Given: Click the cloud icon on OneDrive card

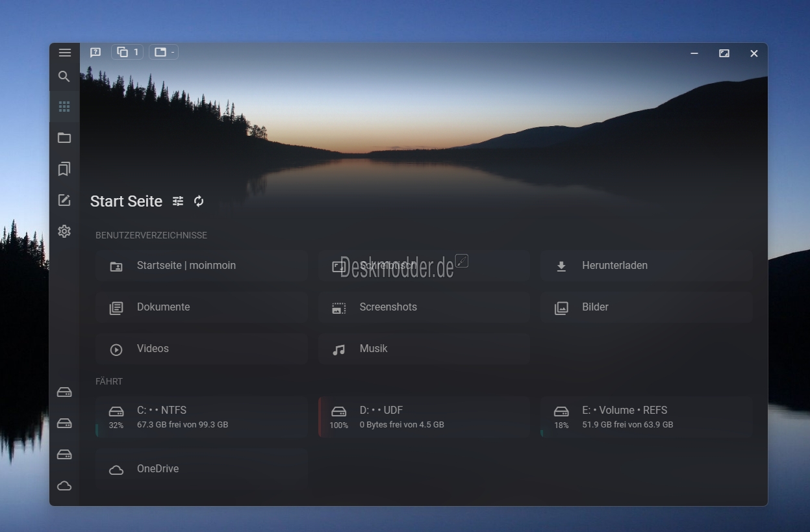Looking at the screenshot, I should (x=116, y=470).
